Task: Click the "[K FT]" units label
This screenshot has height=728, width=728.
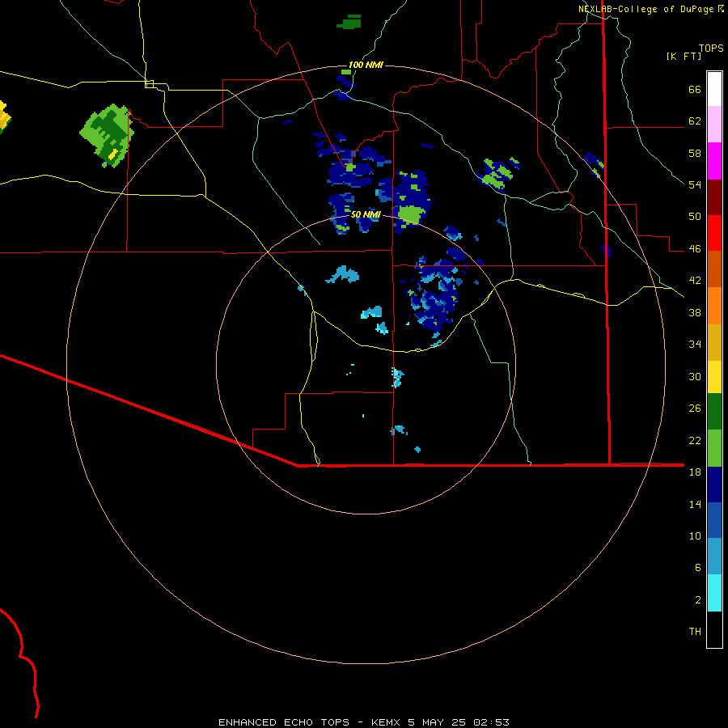Action: click(684, 56)
